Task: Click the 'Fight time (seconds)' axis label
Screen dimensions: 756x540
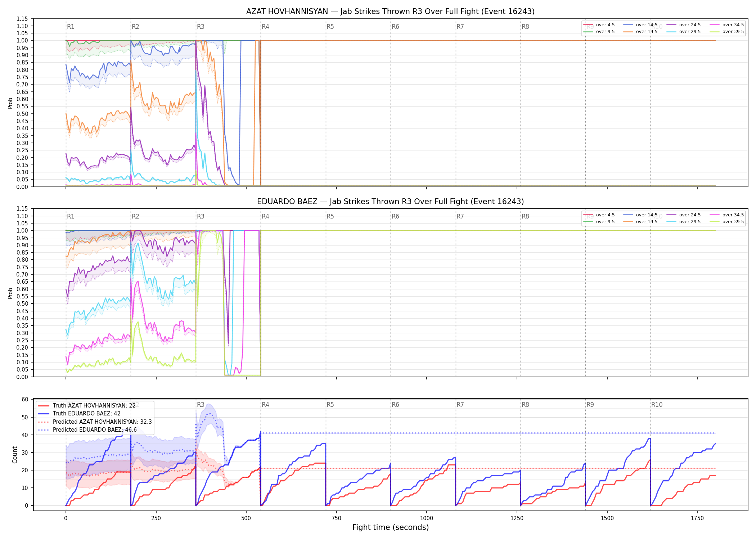Action: pyautogui.click(x=391, y=527)
